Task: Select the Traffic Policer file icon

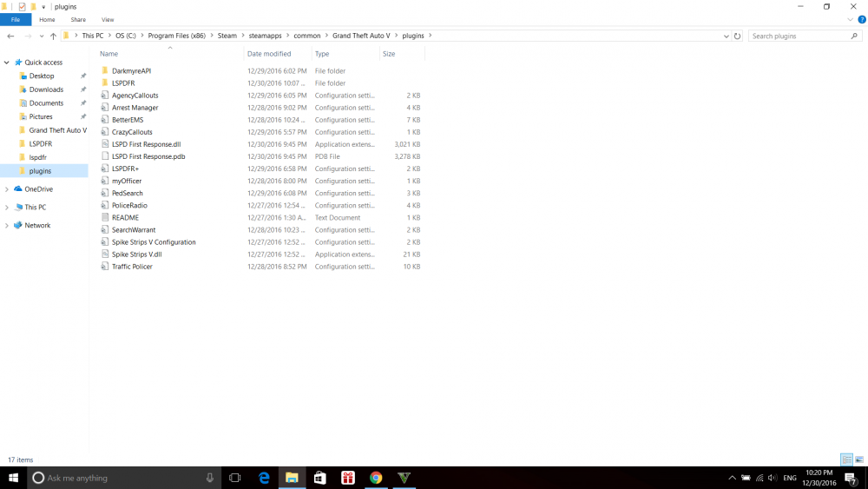Action: tap(105, 267)
